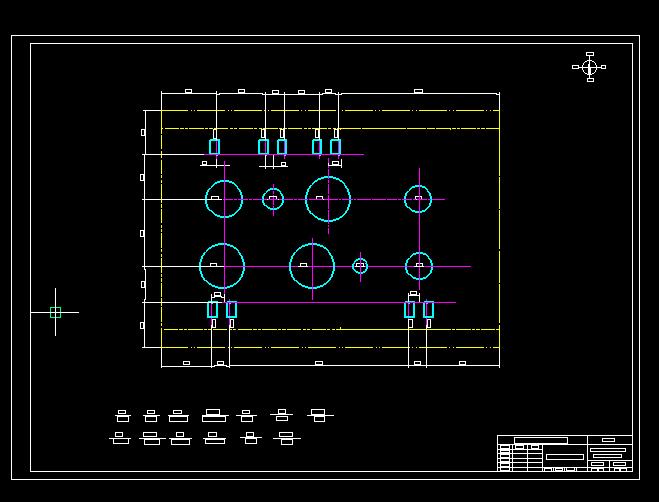Viewport: 659px width, 502px height.
Task: Pick the third cyan rectangle along top edge
Action: 282,147
